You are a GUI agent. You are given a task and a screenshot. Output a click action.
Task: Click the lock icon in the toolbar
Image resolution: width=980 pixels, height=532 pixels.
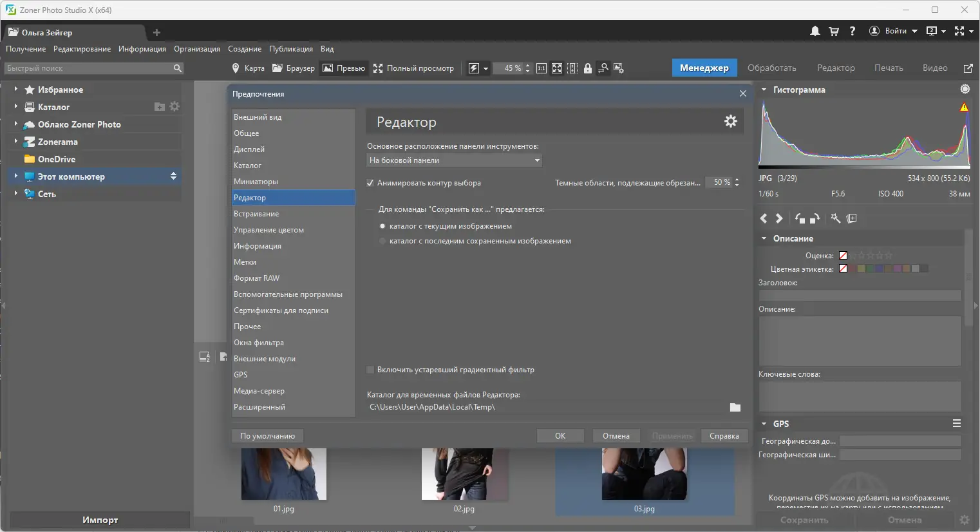588,68
